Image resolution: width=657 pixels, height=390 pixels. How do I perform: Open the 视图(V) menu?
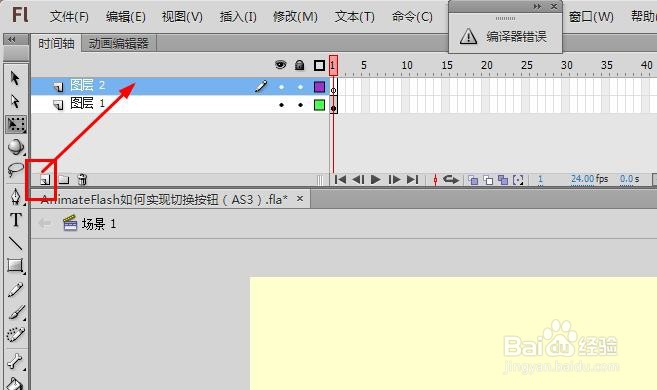(182, 17)
